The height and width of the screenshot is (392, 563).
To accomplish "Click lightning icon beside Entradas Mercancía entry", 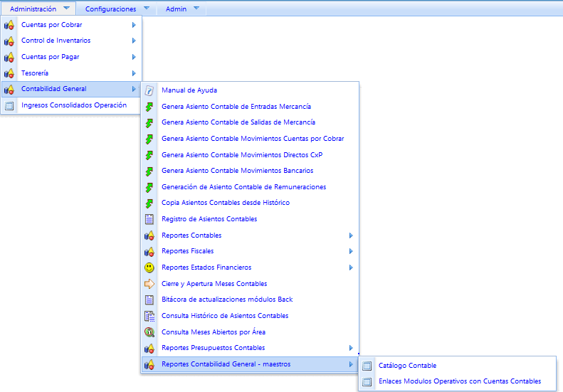I will tap(149, 107).
